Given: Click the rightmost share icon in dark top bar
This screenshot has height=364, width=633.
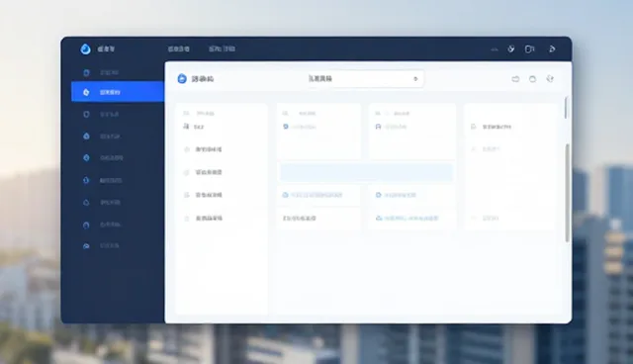Looking at the screenshot, I should click(x=552, y=48).
